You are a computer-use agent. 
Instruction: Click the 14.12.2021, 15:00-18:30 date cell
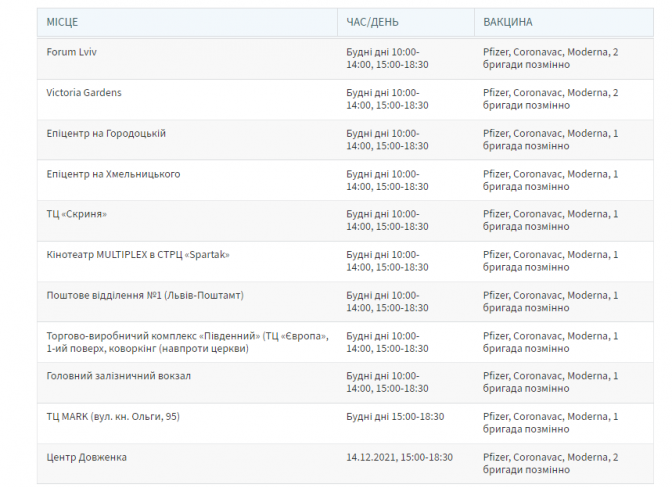point(399,457)
